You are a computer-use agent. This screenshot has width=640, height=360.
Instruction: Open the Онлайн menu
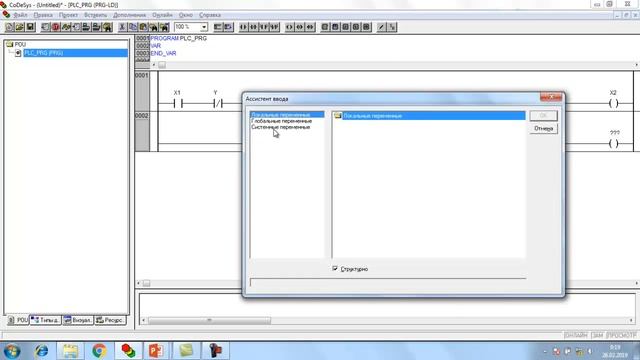click(x=162, y=15)
